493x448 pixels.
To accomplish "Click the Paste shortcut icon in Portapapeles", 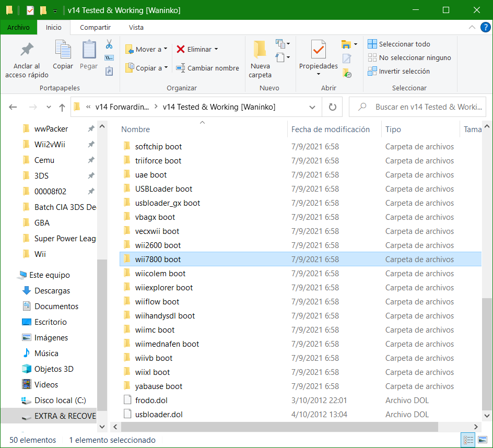I will (x=109, y=71).
